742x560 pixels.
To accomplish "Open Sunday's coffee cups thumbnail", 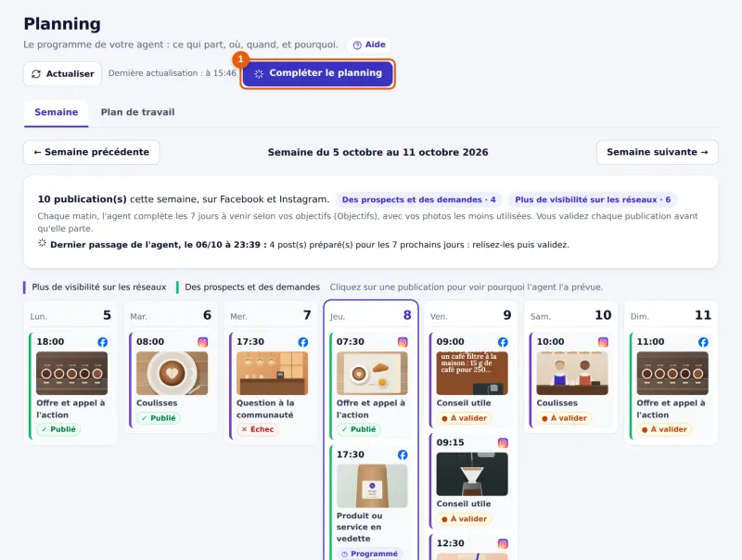I will pyautogui.click(x=672, y=373).
